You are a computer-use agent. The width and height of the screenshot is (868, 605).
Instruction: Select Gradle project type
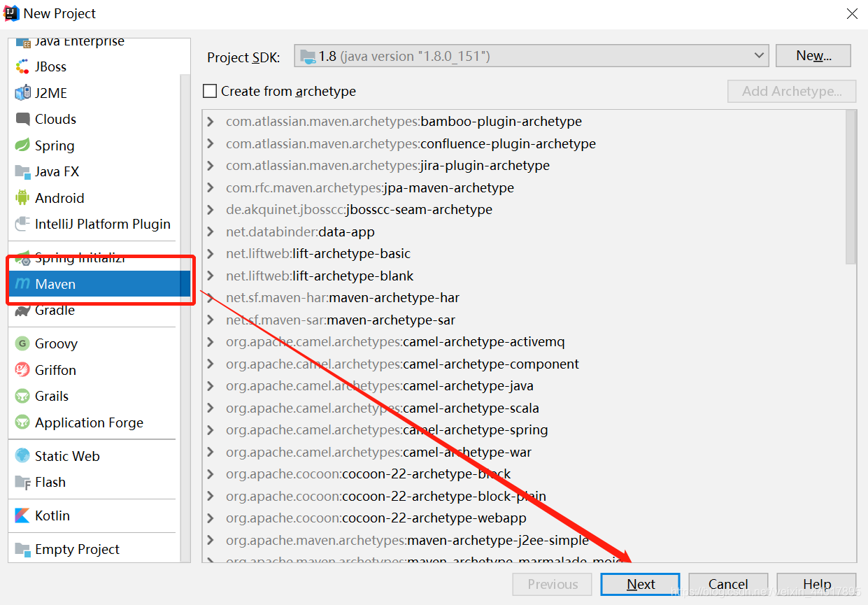click(94, 311)
